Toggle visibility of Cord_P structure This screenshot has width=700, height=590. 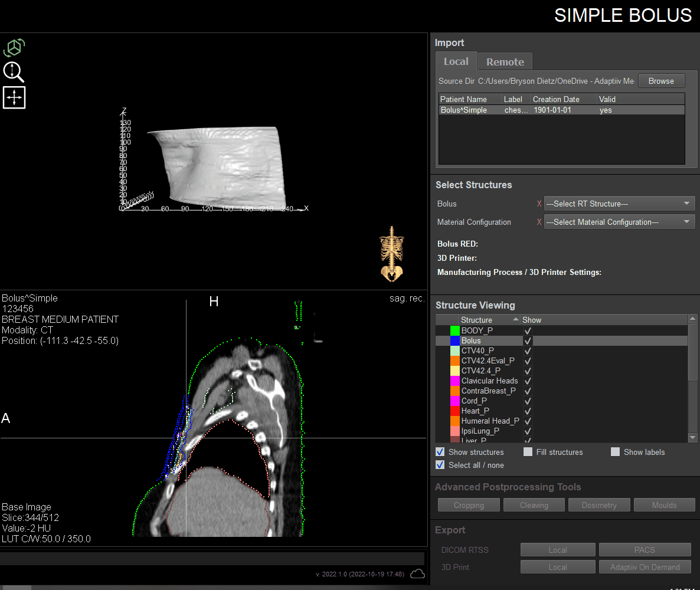coord(528,401)
